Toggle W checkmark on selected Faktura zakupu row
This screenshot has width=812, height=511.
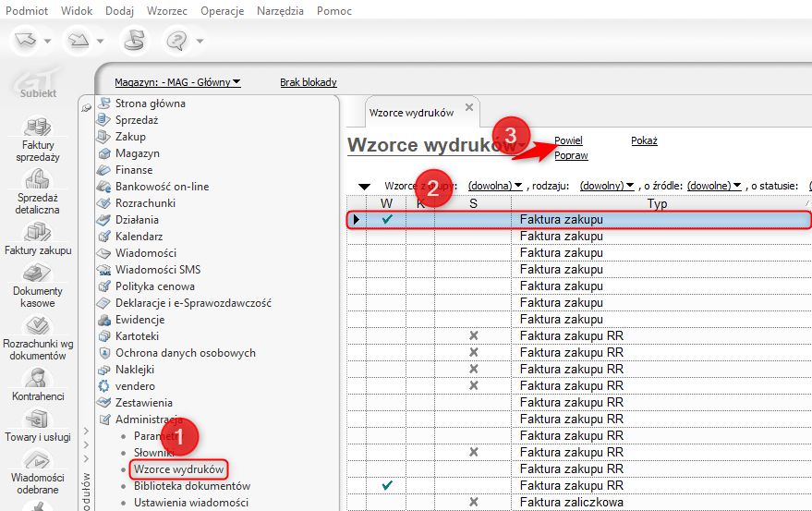pyautogui.click(x=387, y=219)
